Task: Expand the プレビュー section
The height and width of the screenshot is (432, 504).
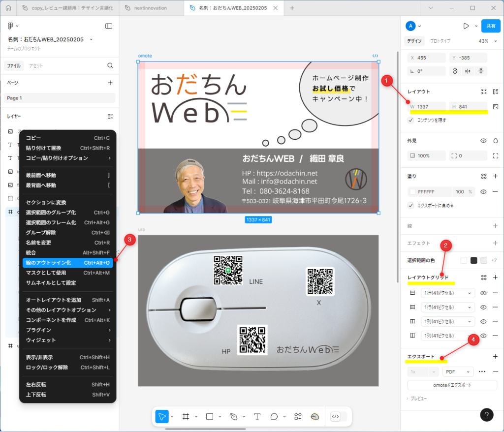Action: (416, 398)
